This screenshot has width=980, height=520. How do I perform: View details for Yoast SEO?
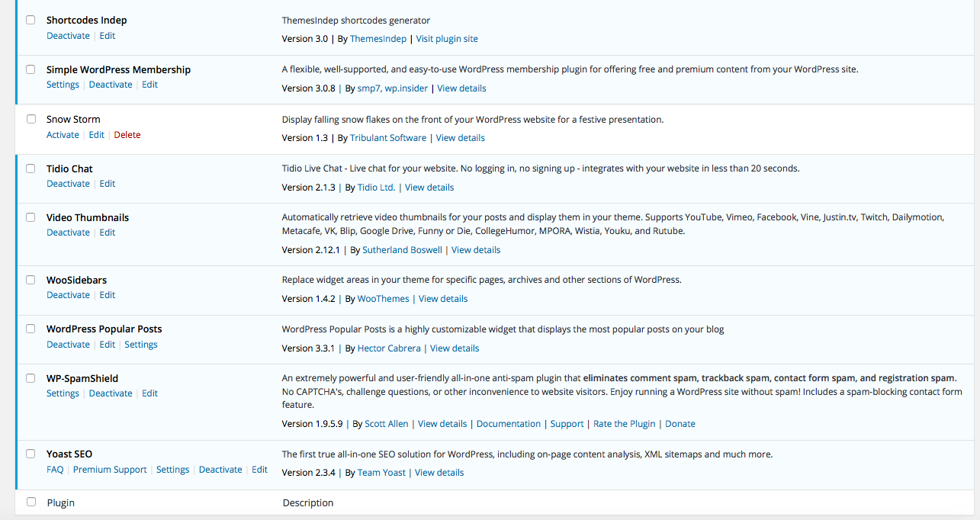(x=439, y=473)
